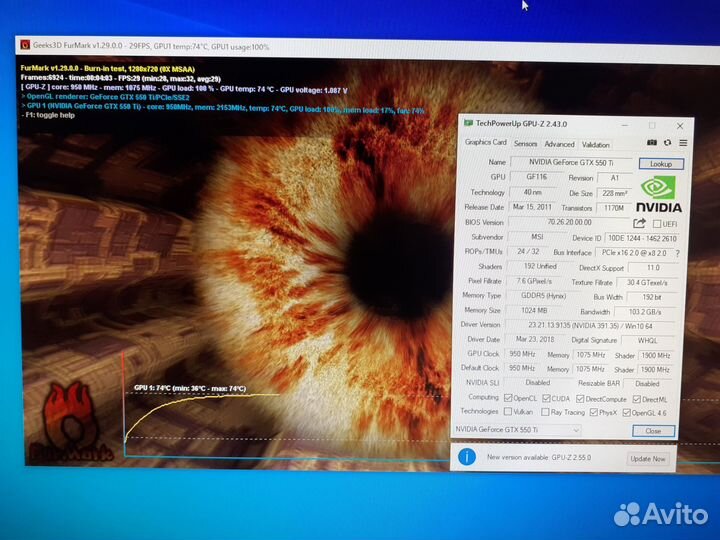Click the GPU-Z screenshot camera icon

[652, 143]
